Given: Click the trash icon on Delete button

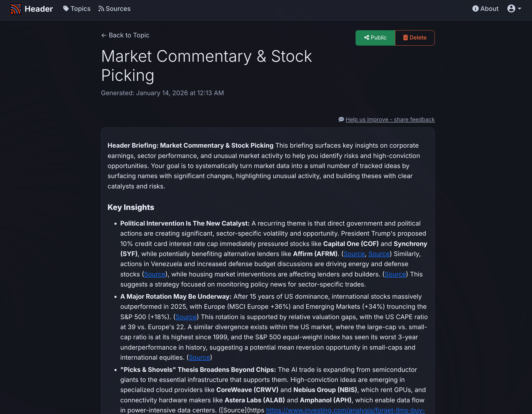Looking at the screenshot, I should (405, 38).
